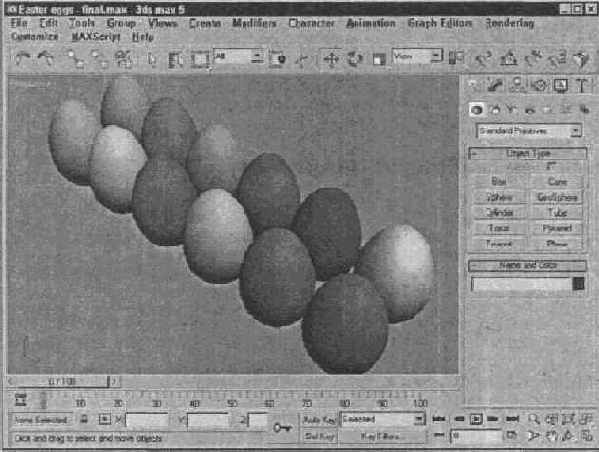Open the Key Filters dialog button
The height and width of the screenshot is (452, 599).
pos(382,436)
